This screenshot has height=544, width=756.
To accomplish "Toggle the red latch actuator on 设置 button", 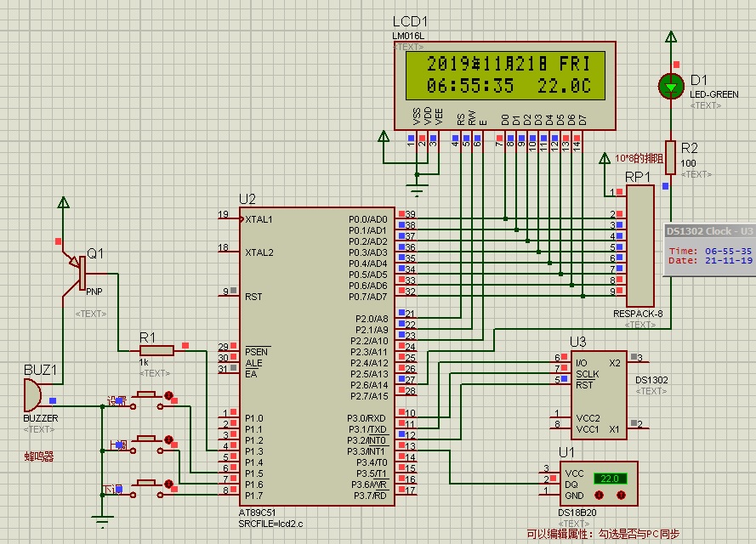I will tap(168, 395).
